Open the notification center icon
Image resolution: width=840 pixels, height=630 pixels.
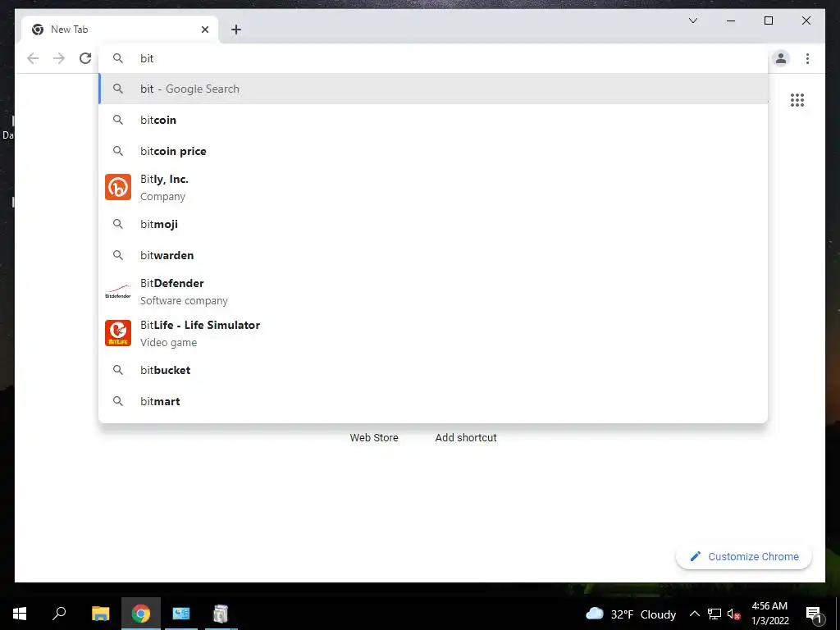click(814, 614)
